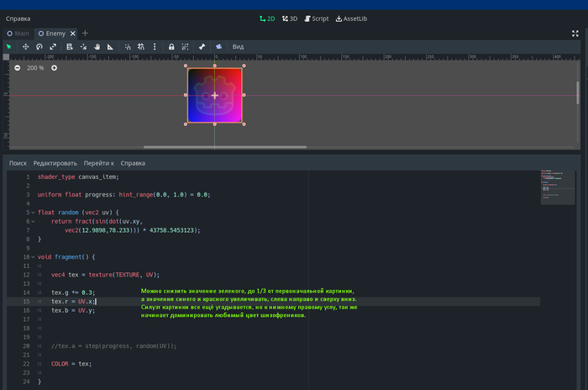Activate the Move Mode tool
This screenshot has width=588, height=390.
click(25, 46)
